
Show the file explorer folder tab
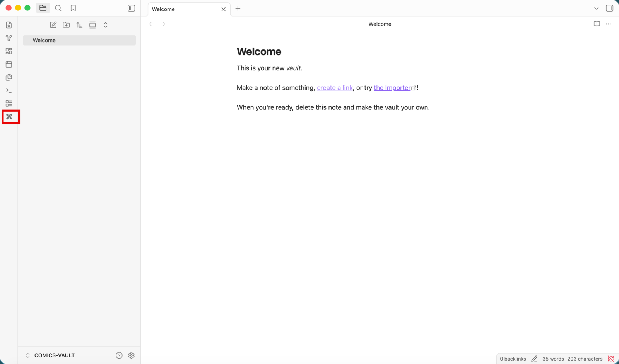pyautogui.click(x=43, y=8)
